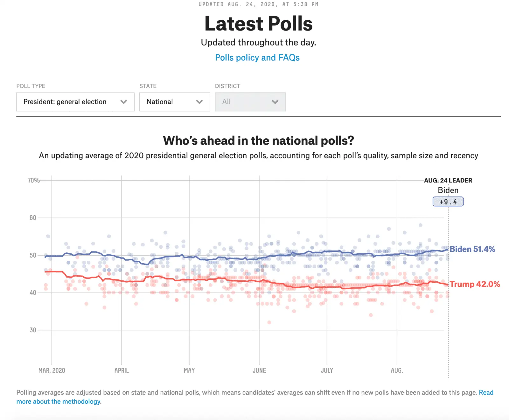Click the UPDATED AUG. 24 timestamp text
509x420 pixels.
click(257, 4)
